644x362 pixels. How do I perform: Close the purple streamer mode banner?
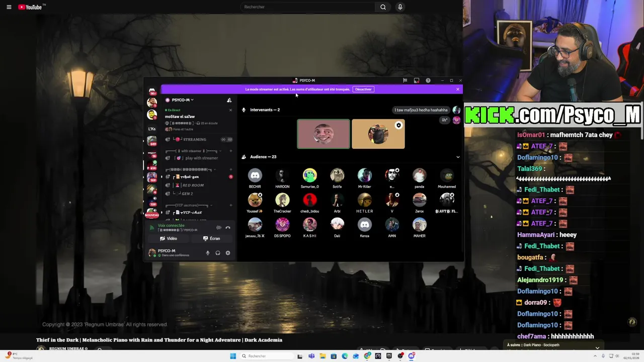[x=458, y=89]
